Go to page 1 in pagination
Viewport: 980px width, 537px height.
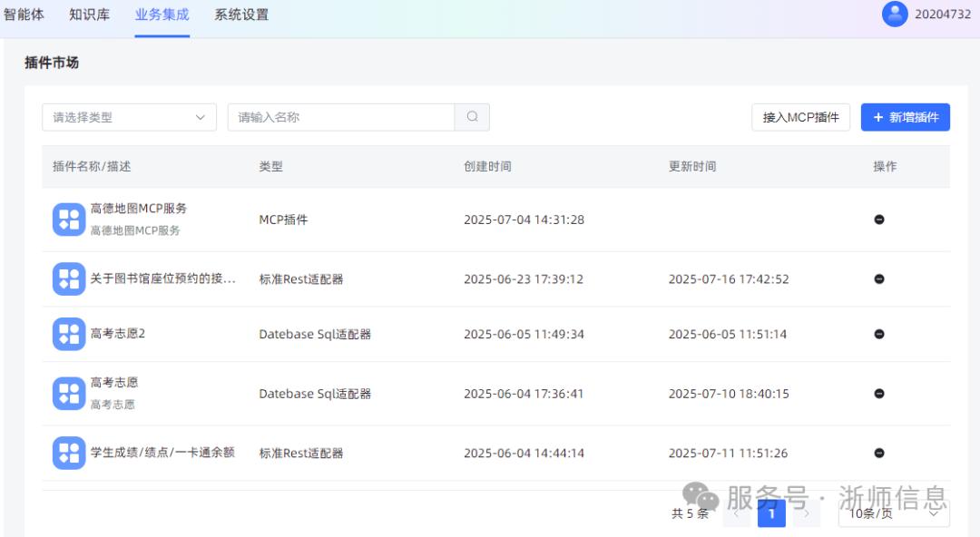(771, 513)
